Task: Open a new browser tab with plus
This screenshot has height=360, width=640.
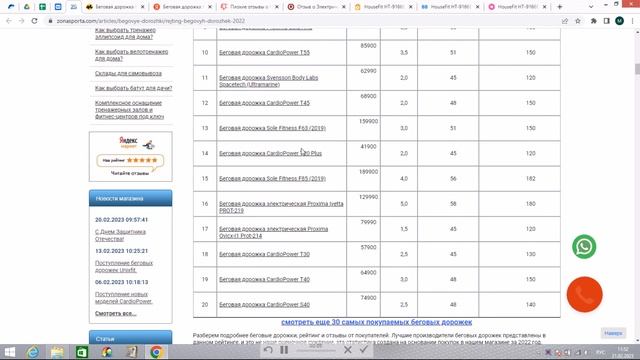Action: (x=560, y=7)
